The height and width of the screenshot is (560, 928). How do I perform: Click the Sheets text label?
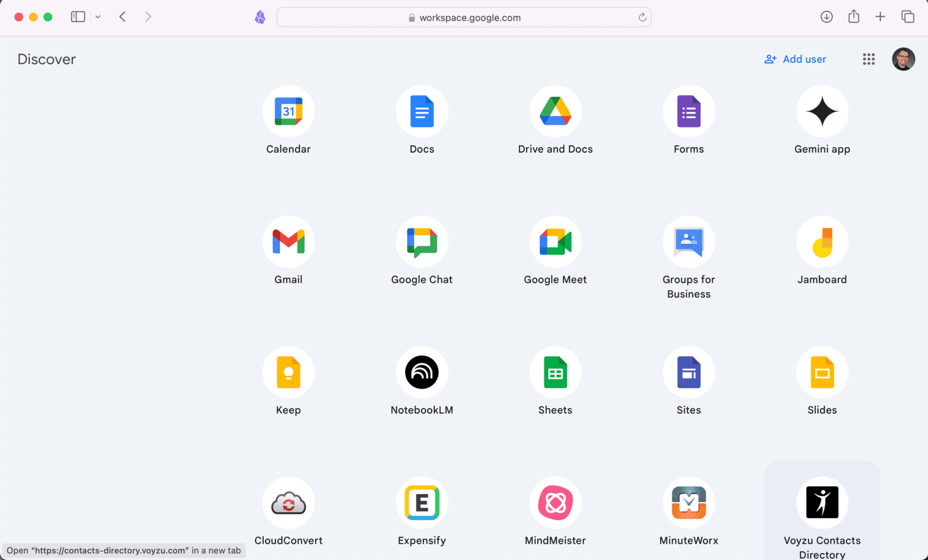[x=555, y=410]
